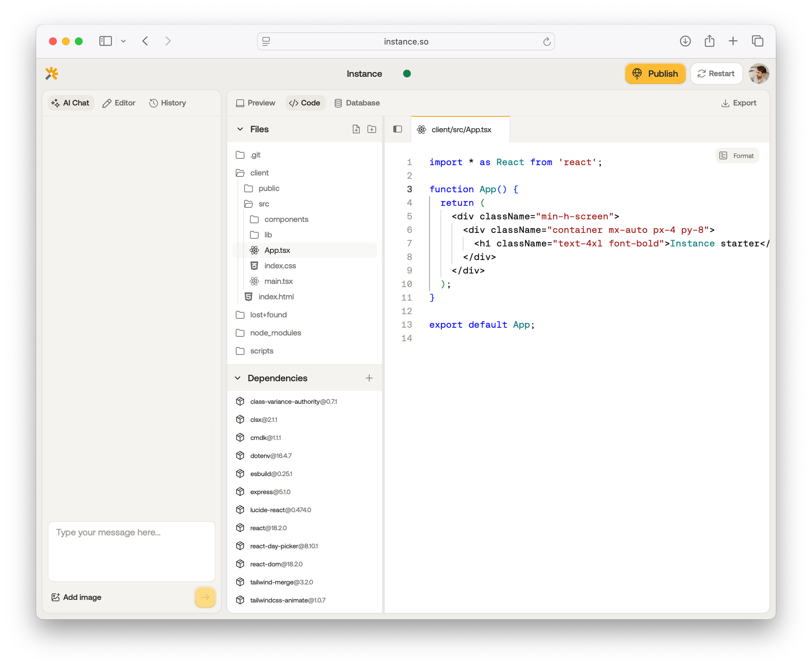The height and width of the screenshot is (667, 812).
Task: Click the Safari downloads icon
Action: (685, 41)
